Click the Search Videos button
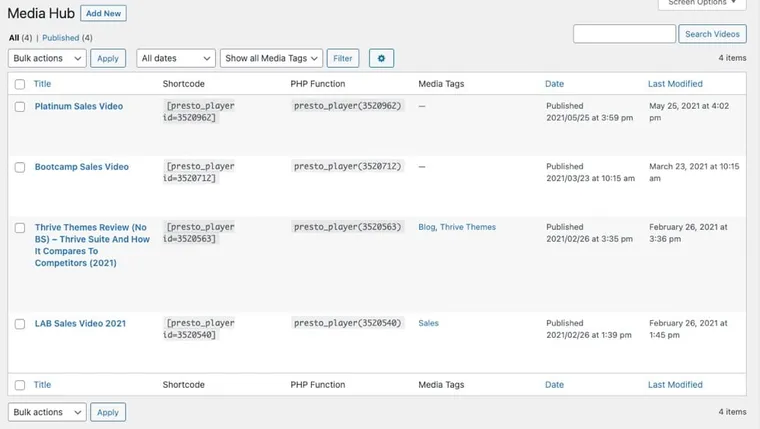760x429 pixels. click(x=712, y=34)
